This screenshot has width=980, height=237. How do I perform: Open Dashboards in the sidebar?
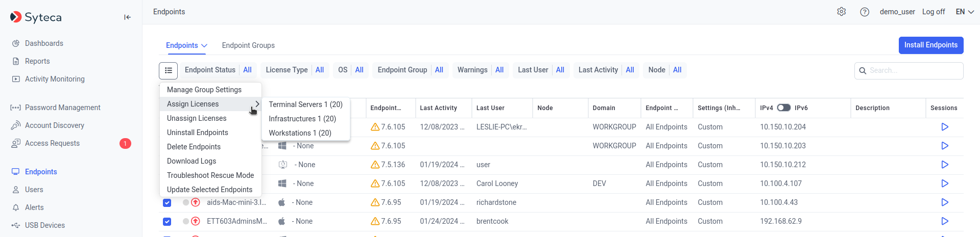[44, 43]
